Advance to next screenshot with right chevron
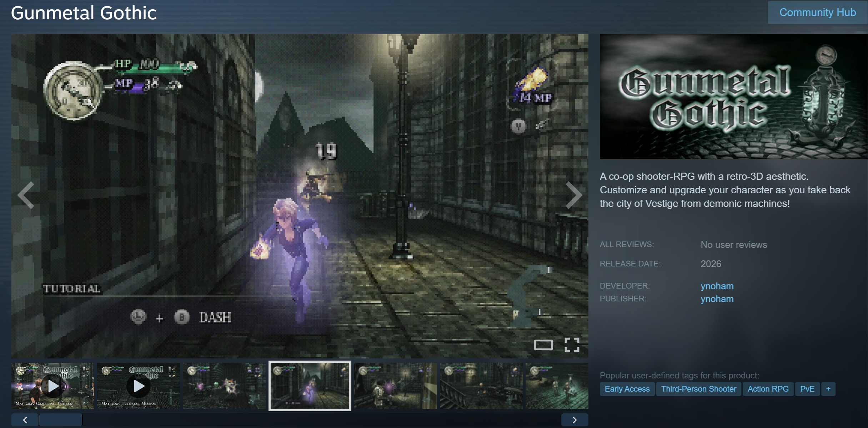The height and width of the screenshot is (428, 868). click(x=573, y=195)
